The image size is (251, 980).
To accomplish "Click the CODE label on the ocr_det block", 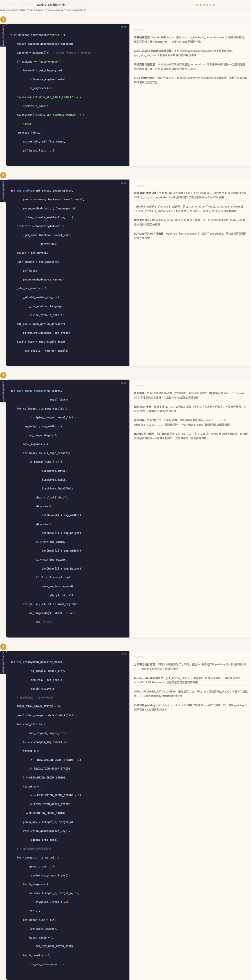I will [123, 654].
